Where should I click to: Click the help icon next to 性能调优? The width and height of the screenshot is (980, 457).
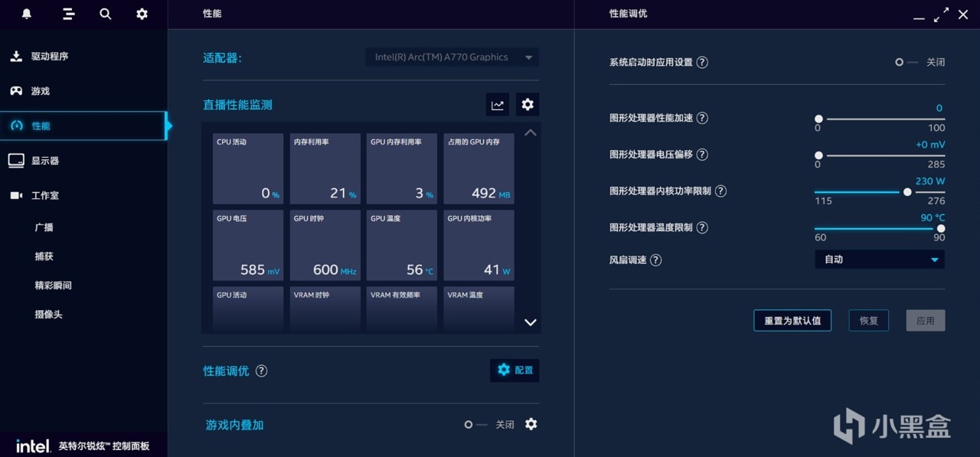(x=261, y=370)
